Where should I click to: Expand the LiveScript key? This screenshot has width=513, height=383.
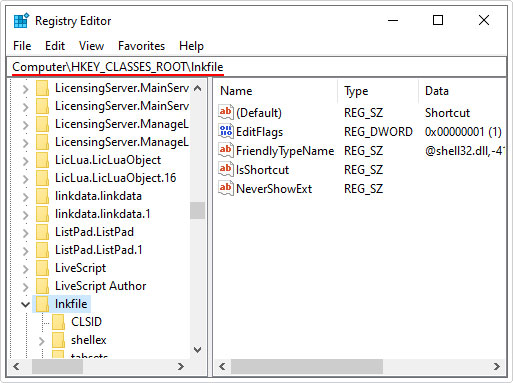(x=26, y=269)
